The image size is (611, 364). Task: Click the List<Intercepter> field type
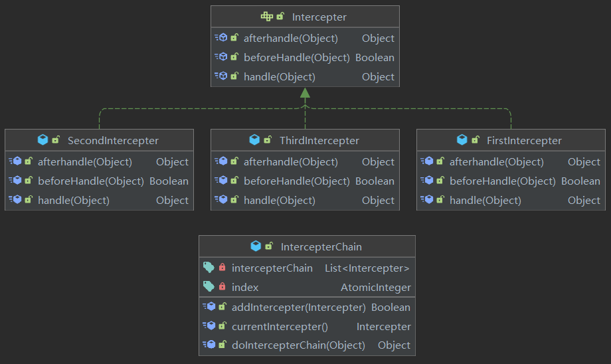point(367,268)
